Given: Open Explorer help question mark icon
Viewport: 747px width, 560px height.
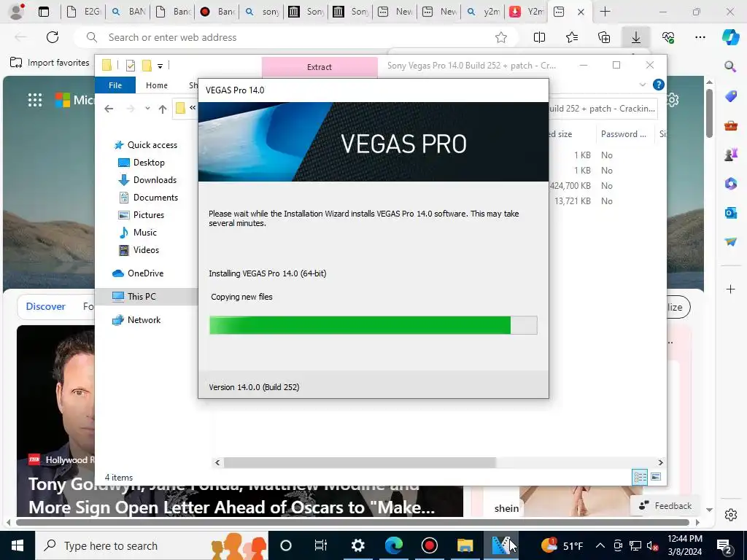Looking at the screenshot, I should (x=659, y=85).
